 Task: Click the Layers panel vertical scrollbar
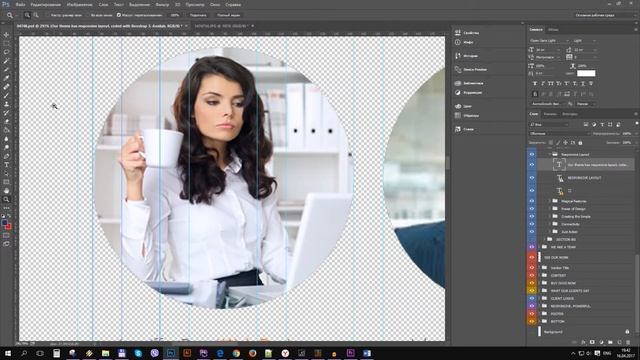pyautogui.click(x=637, y=294)
